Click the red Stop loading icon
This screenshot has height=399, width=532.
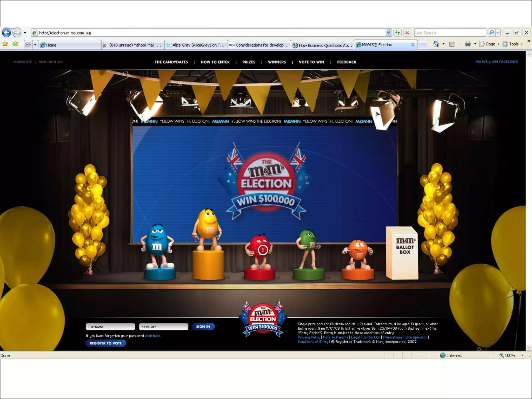(407, 33)
